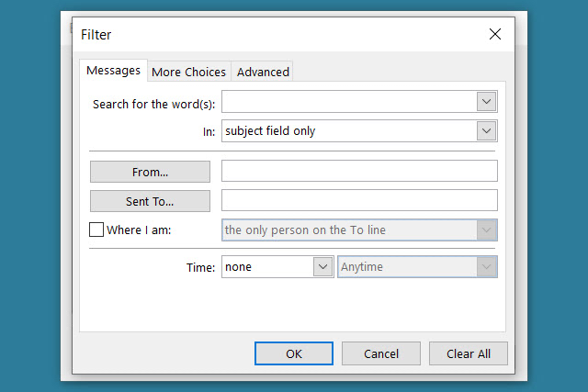Expand the Search for the word(s) dropdown arrow

[487, 102]
